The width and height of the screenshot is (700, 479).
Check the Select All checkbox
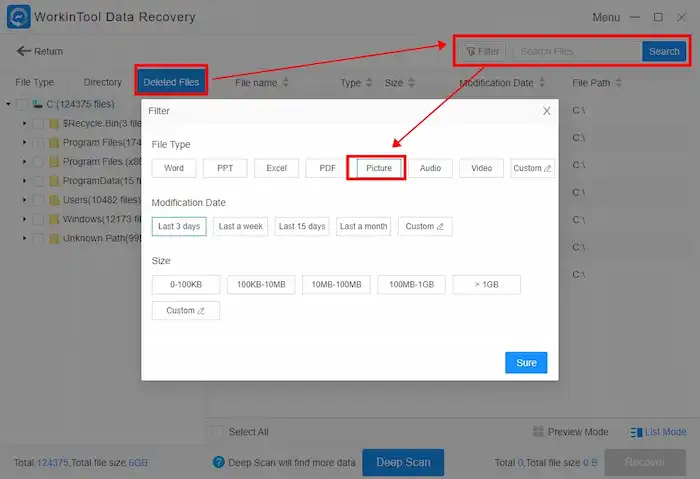coord(219,432)
